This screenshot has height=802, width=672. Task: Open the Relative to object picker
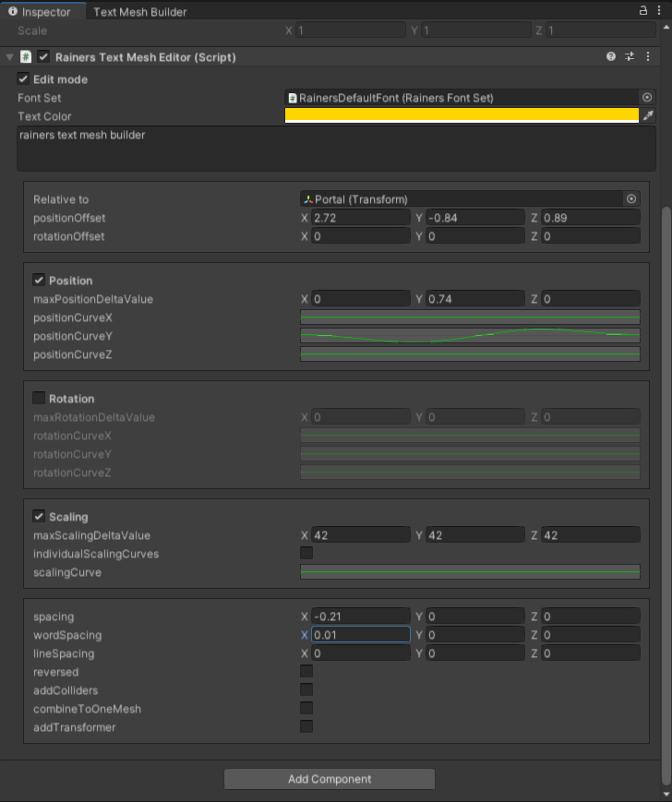[631, 199]
